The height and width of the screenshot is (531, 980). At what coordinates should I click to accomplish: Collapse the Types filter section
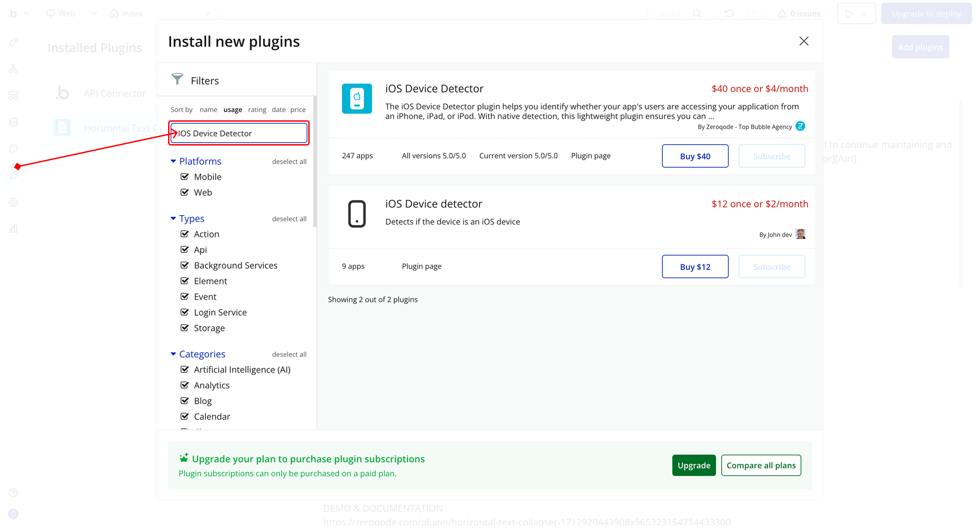[x=173, y=219]
